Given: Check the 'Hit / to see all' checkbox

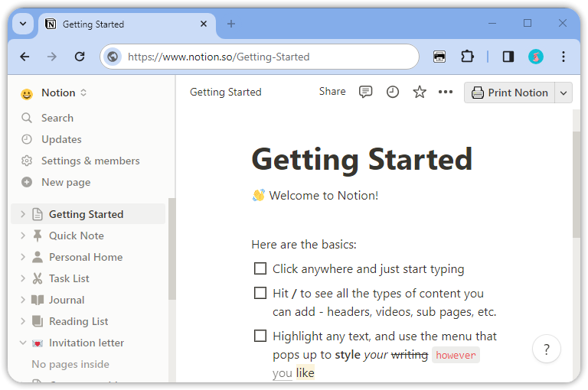Looking at the screenshot, I should (260, 293).
